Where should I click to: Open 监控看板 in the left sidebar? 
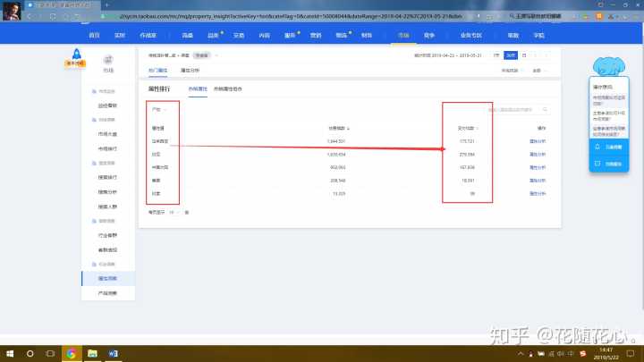pos(107,105)
